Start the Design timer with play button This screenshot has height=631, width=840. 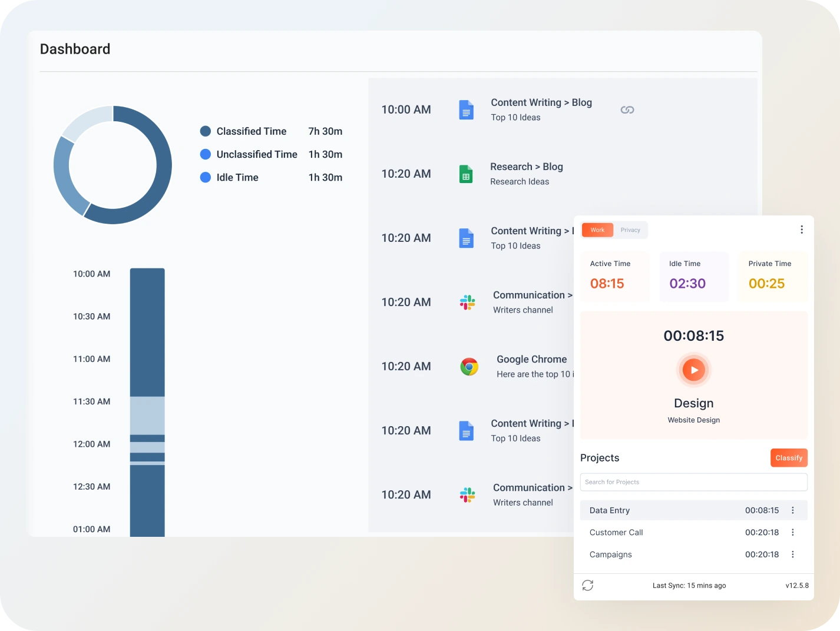click(693, 370)
